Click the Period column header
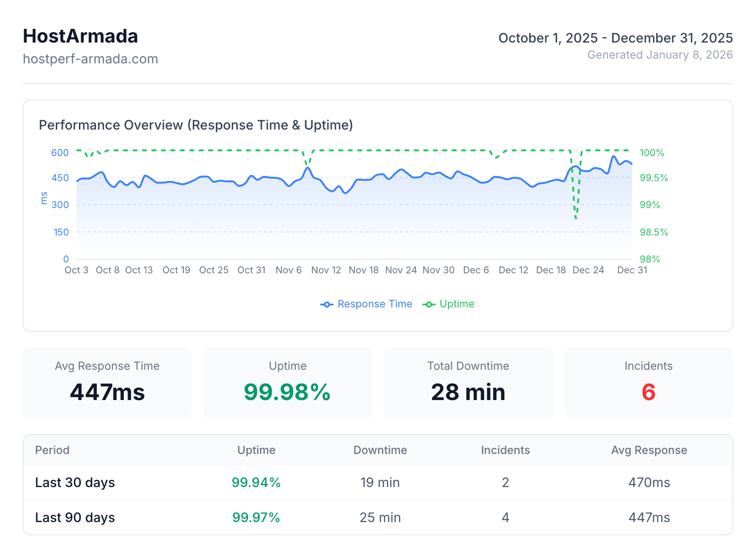Screen dimensions: 756x558 [x=52, y=450]
